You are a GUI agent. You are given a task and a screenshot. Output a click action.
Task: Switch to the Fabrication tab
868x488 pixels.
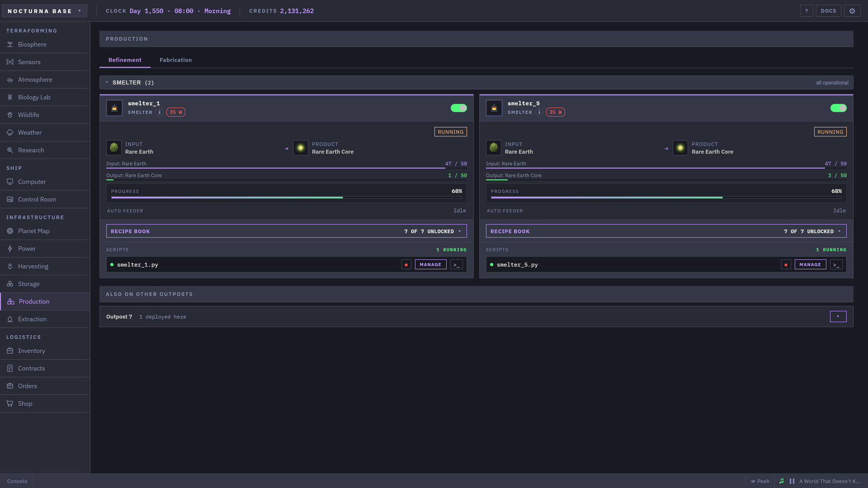(x=176, y=60)
